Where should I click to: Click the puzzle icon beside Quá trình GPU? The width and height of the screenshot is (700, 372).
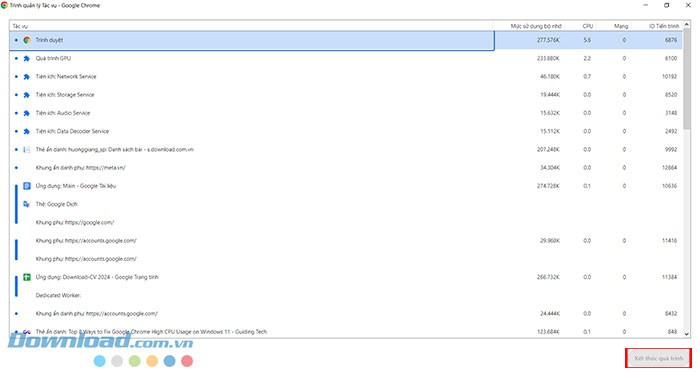(x=27, y=59)
